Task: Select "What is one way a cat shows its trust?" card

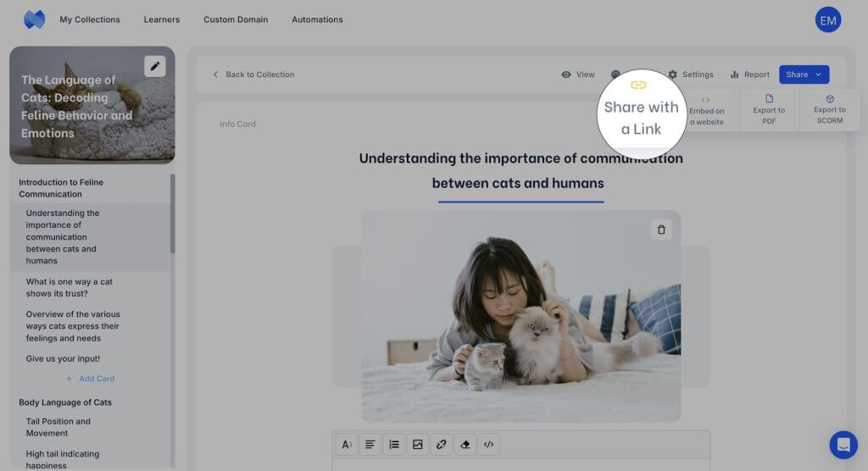Action: [70, 287]
